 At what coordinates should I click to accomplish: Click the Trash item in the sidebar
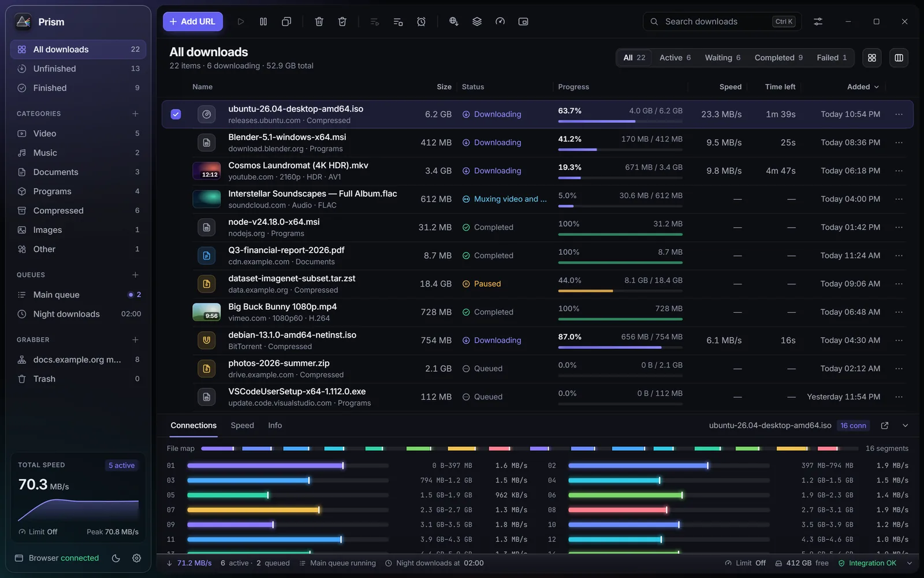coord(78,379)
